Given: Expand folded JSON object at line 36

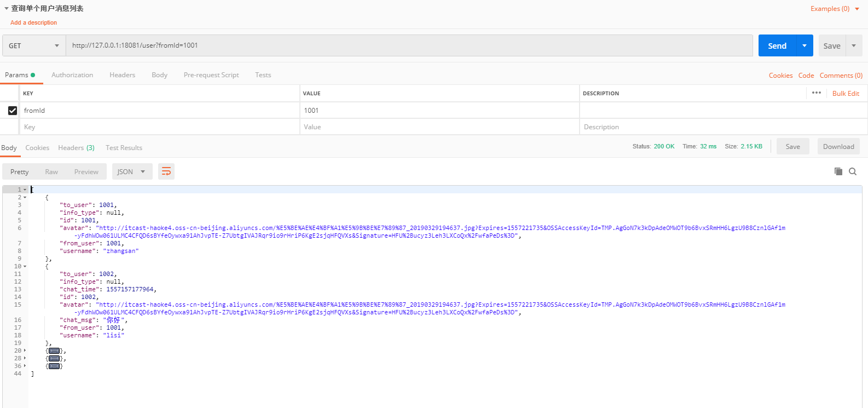Looking at the screenshot, I should [25, 366].
